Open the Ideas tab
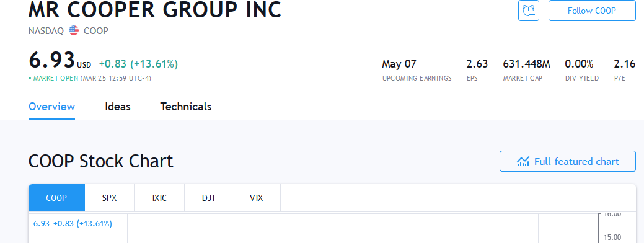This screenshot has height=243, width=644. pos(118,107)
